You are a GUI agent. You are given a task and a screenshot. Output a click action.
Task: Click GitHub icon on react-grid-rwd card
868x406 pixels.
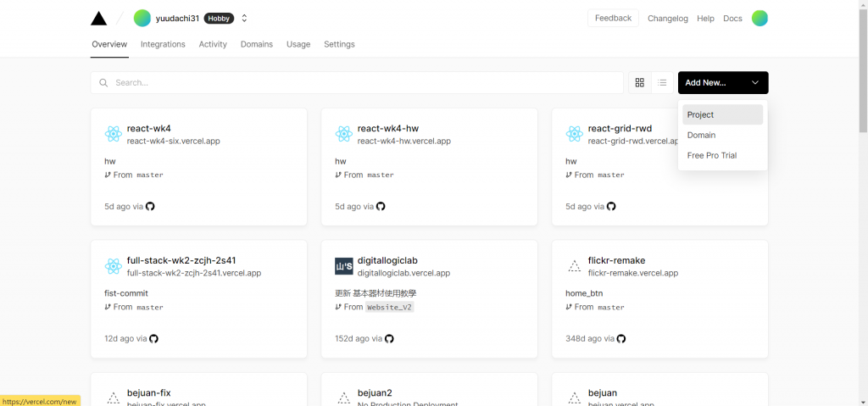tap(611, 206)
